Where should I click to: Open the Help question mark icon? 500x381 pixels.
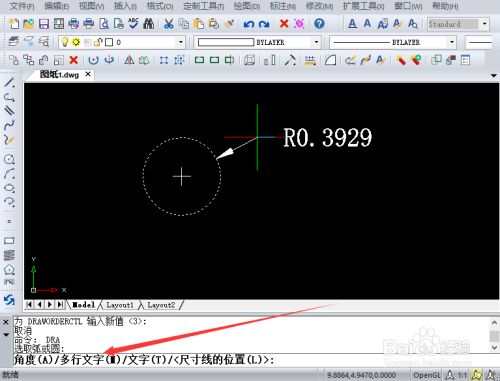(x=319, y=24)
